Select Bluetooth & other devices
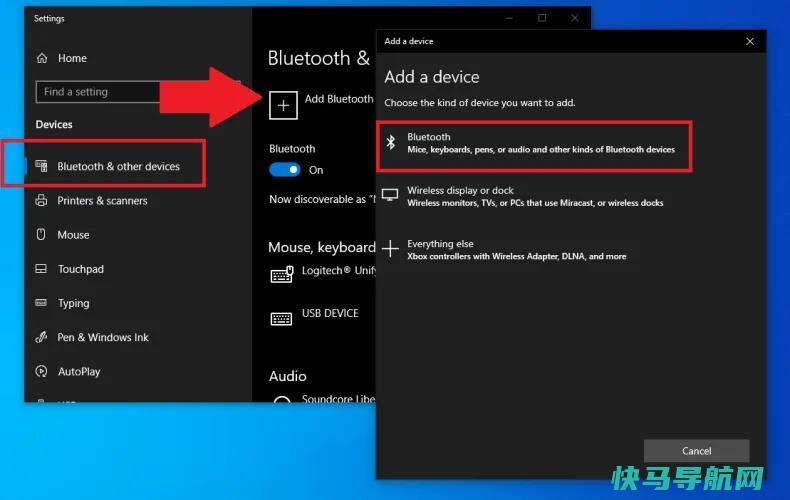The width and height of the screenshot is (790, 500). click(x=118, y=166)
